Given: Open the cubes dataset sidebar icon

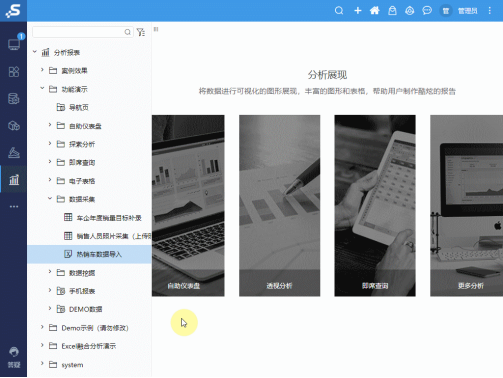Looking at the screenshot, I should point(14,126).
